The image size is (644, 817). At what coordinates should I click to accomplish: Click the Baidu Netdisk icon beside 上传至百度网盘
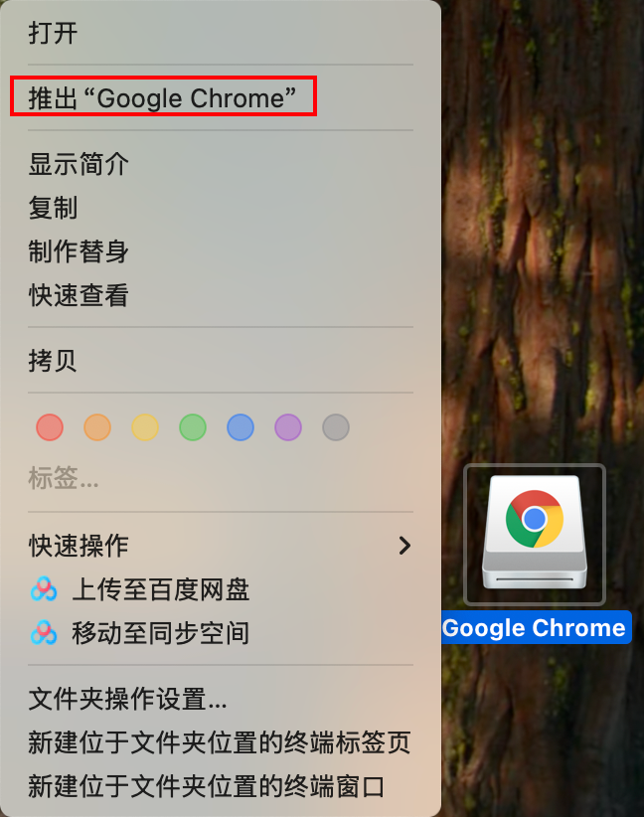coord(44,589)
